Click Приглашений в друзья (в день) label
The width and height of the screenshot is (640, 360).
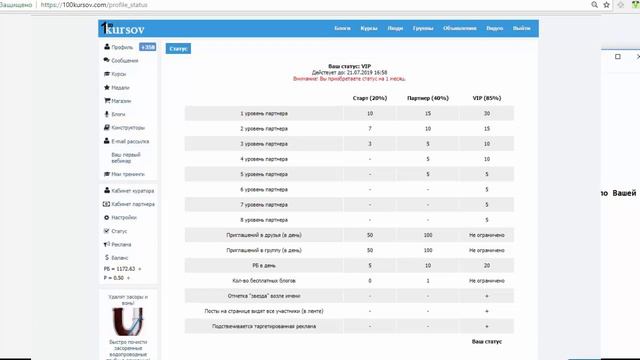tap(264, 235)
